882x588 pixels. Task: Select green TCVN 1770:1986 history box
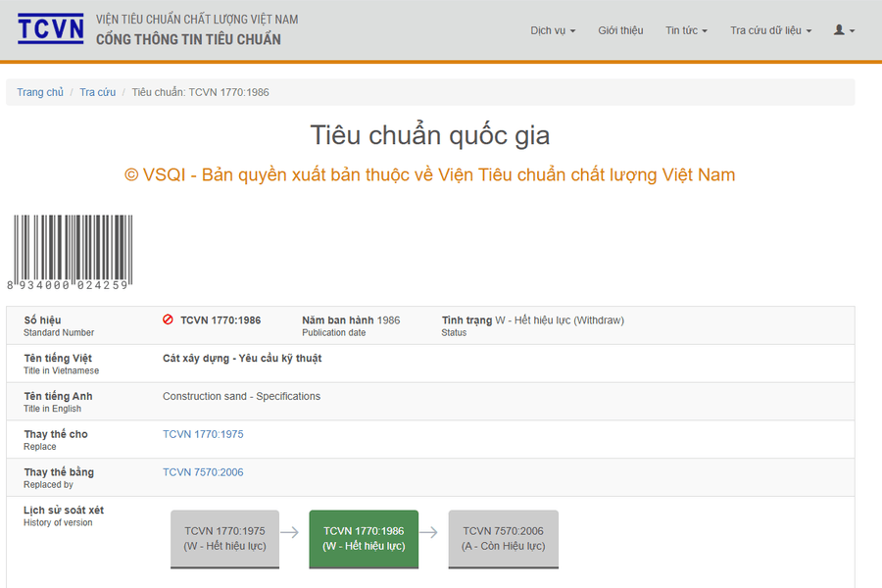[364, 539]
